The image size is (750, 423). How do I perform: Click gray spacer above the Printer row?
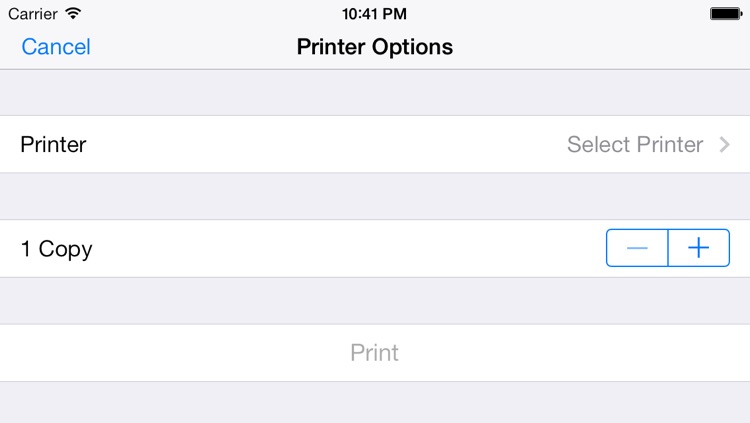click(x=375, y=92)
